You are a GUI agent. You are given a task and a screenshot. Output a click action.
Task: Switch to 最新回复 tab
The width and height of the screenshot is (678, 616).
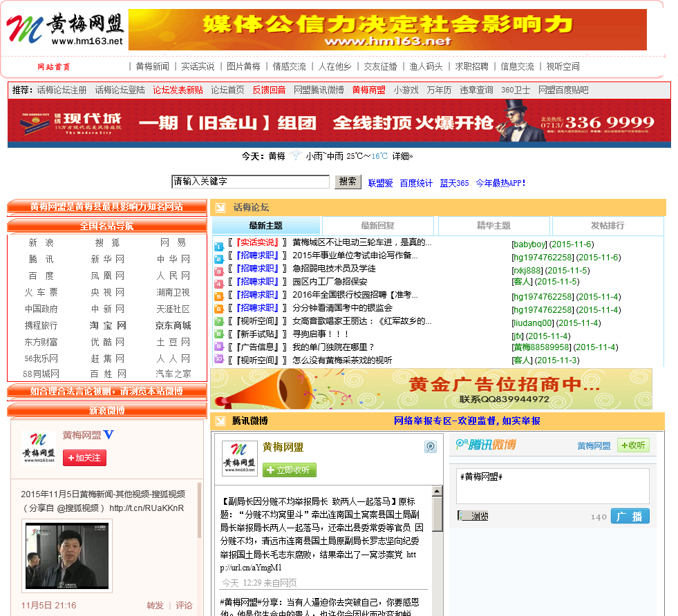(377, 226)
